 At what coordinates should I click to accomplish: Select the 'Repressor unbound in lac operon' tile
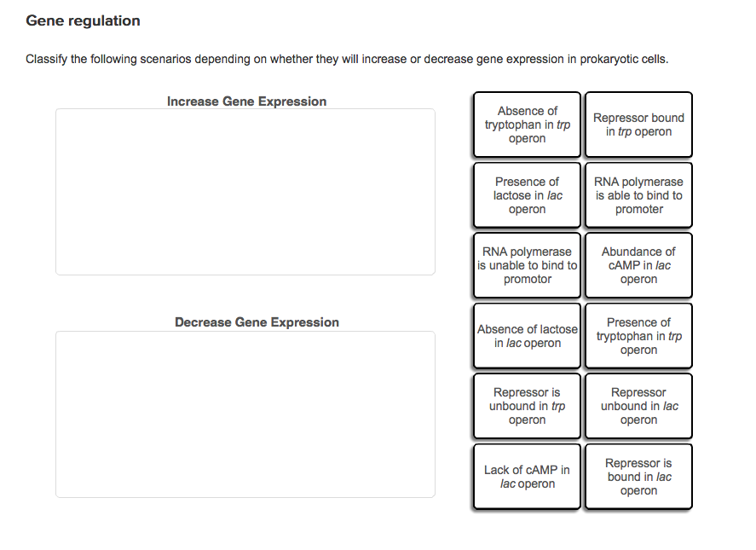(x=638, y=406)
